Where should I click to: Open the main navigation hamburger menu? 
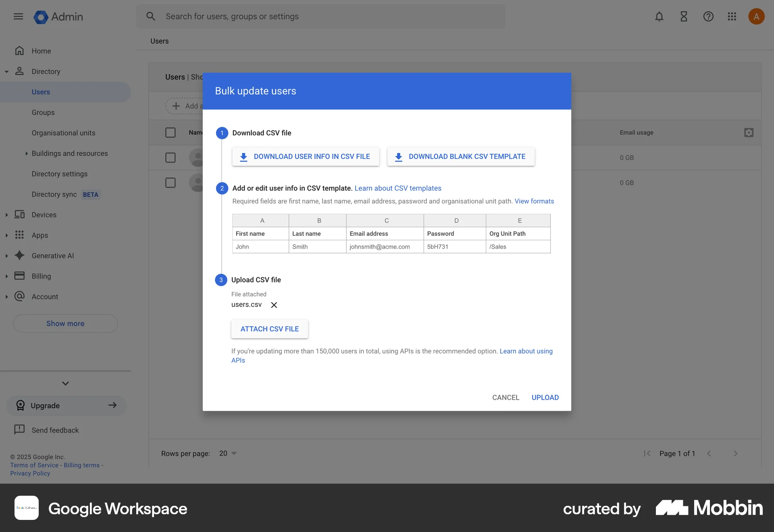[x=18, y=17]
